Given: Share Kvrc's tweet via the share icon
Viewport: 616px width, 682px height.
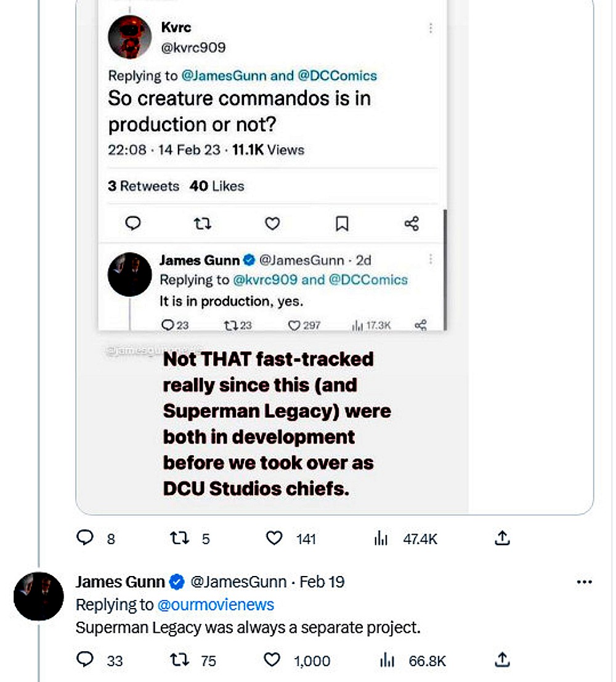Looking at the screenshot, I should tap(411, 224).
